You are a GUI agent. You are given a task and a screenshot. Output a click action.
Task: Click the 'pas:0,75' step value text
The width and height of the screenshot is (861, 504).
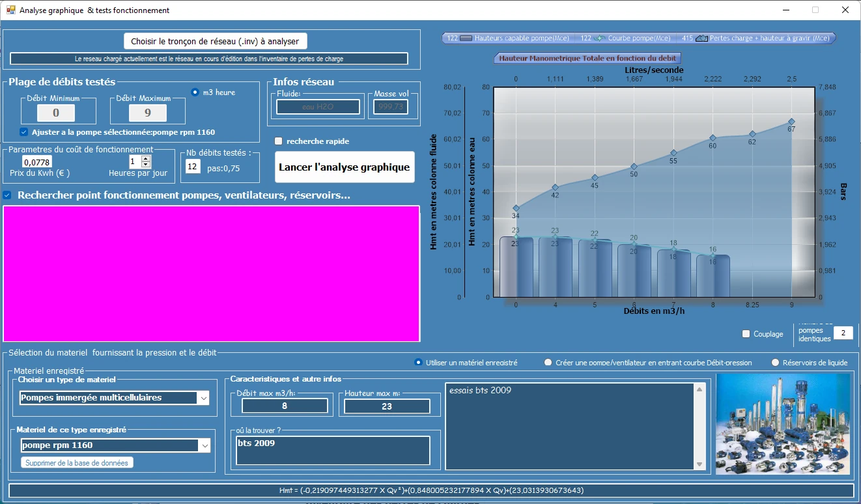(223, 168)
